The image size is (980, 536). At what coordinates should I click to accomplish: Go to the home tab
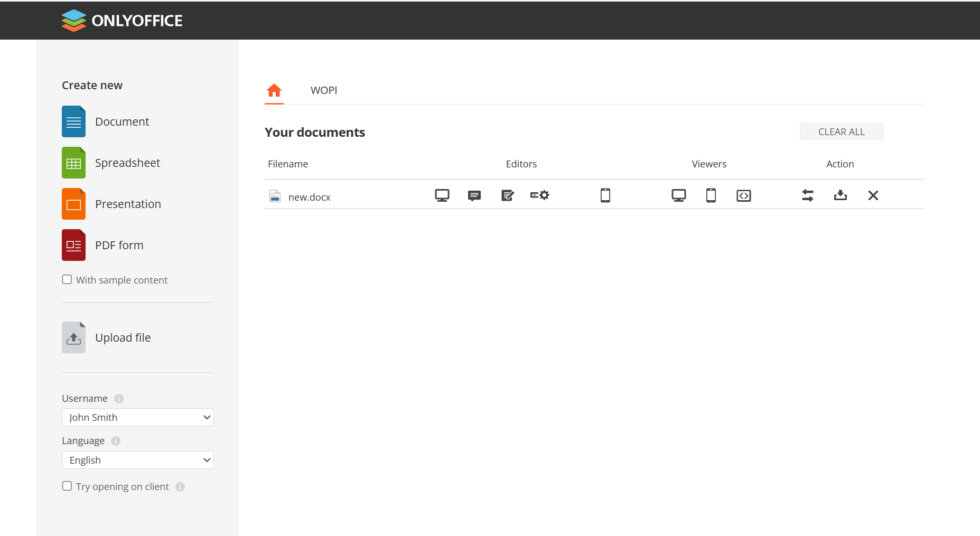[274, 90]
